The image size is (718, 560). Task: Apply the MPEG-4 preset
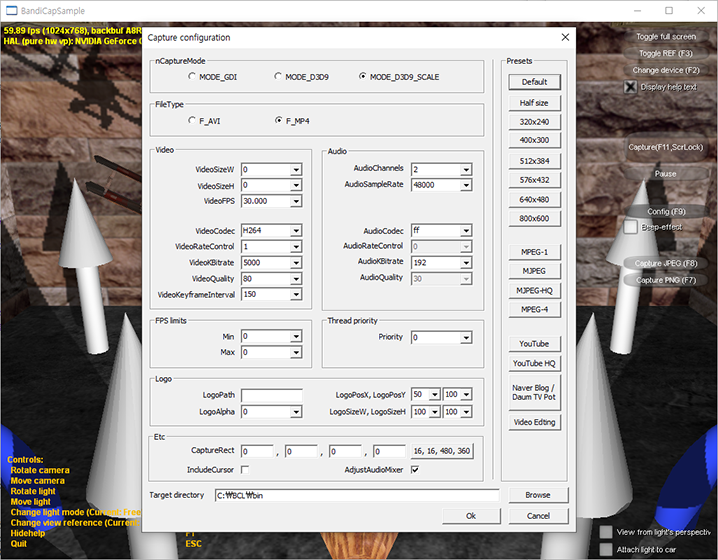pyautogui.click(x=534, y=310)
